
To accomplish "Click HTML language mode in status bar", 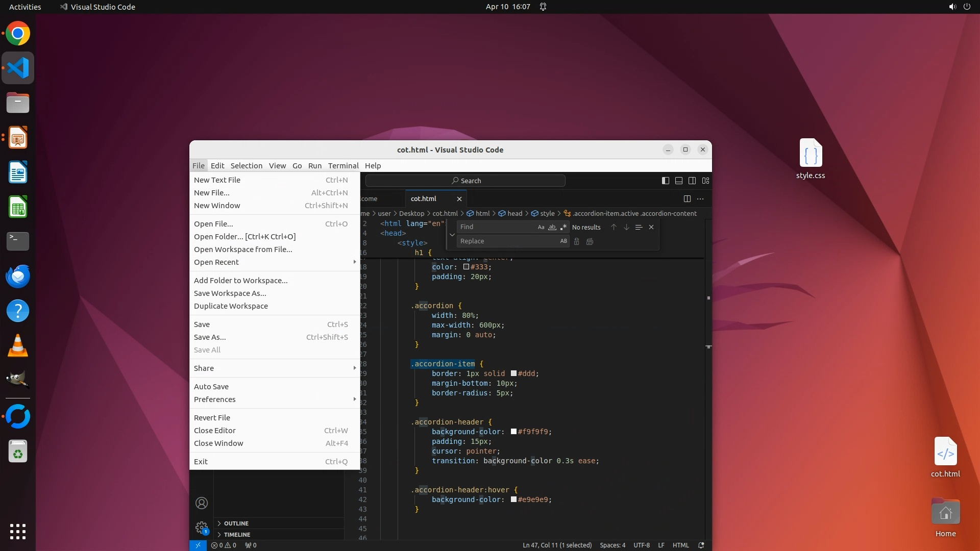I will [x=680, y=545].
